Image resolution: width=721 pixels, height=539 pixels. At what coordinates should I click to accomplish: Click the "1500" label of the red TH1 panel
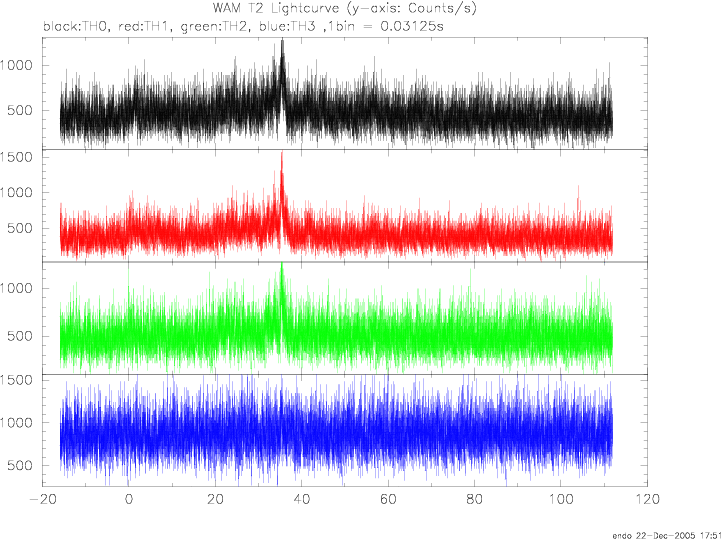click(x=16, y=157)
